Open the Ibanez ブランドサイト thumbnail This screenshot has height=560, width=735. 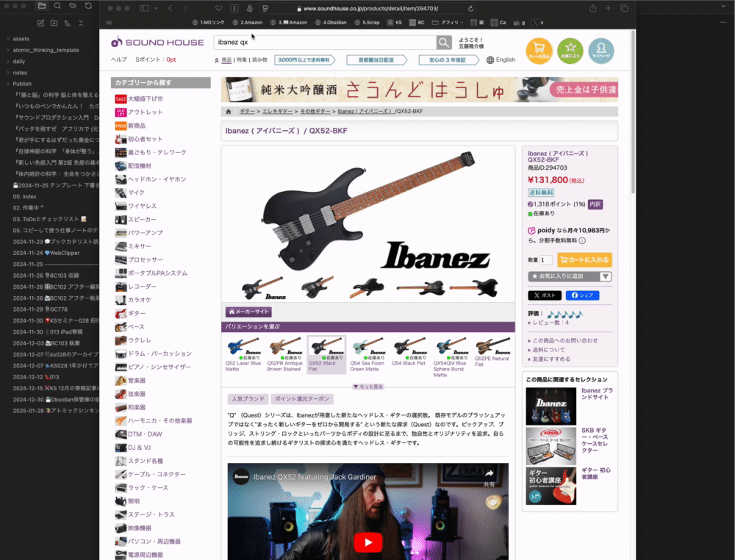point(551,406)
